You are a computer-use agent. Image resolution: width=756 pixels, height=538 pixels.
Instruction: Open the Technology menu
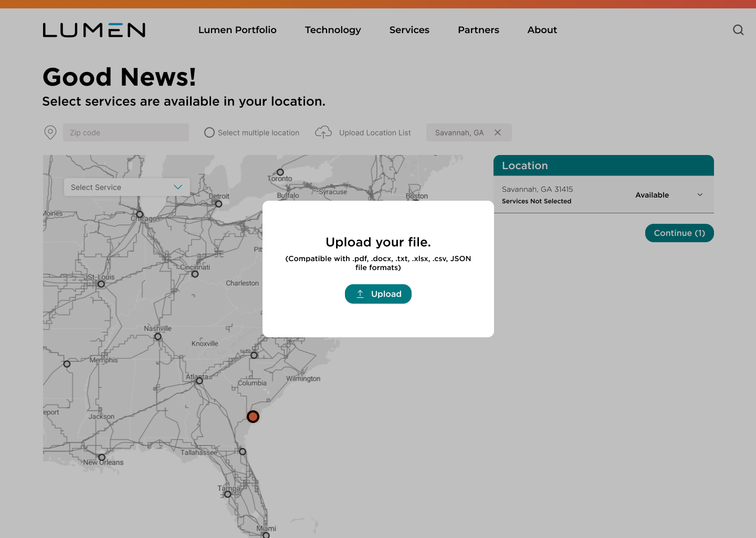pos(333,30)
